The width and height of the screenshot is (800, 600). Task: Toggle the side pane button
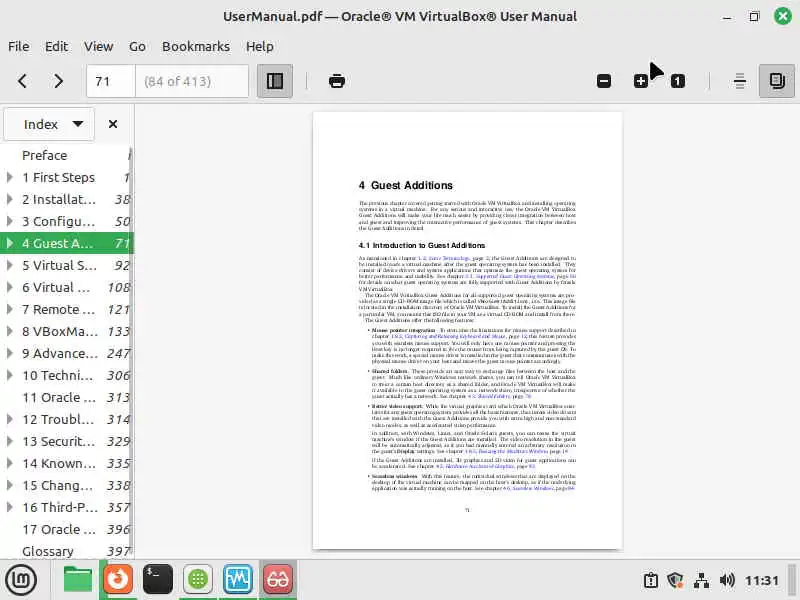(275, 81)
